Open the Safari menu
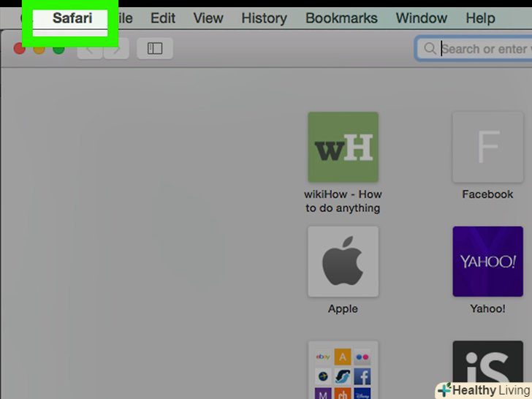The width and height of the screenshot is (532, 399). point(72,18)
